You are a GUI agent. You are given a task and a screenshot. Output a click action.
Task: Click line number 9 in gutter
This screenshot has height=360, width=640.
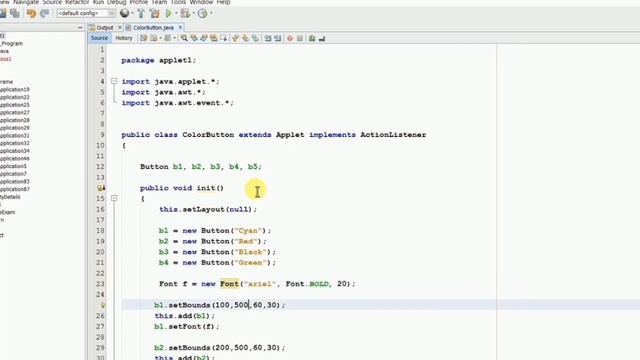coord(102,135)
